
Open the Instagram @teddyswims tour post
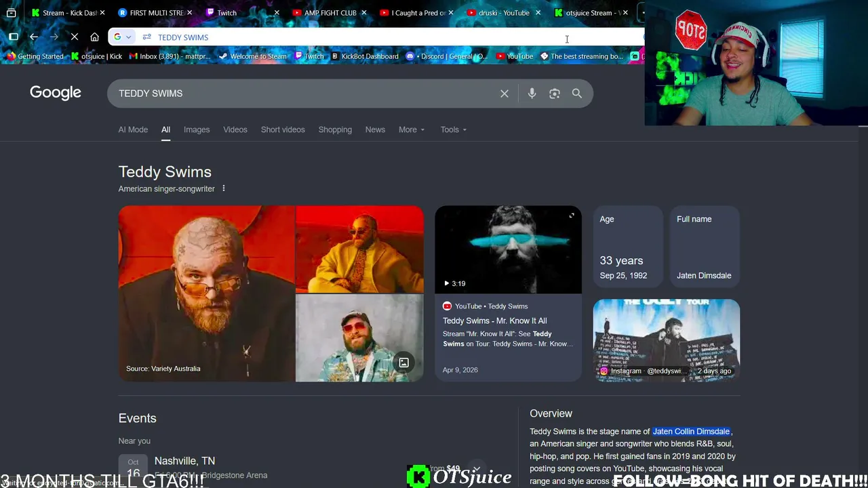tap(667, 340)
